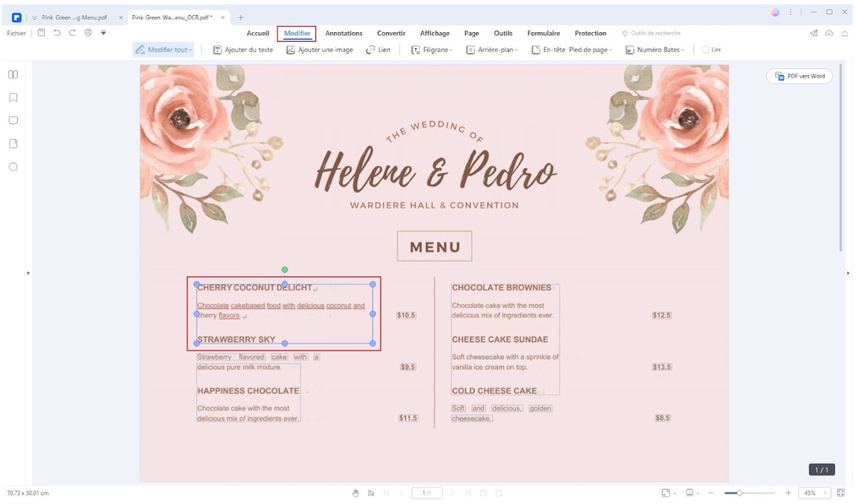This screenshot has width=856, height=504.
Task: Open the bookmarks panel icon
Action: coord(13,98)
